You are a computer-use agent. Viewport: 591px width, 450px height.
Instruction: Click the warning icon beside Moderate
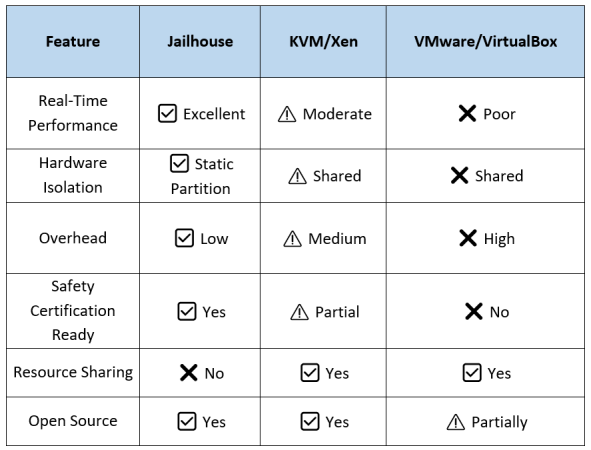pos(287,114)
